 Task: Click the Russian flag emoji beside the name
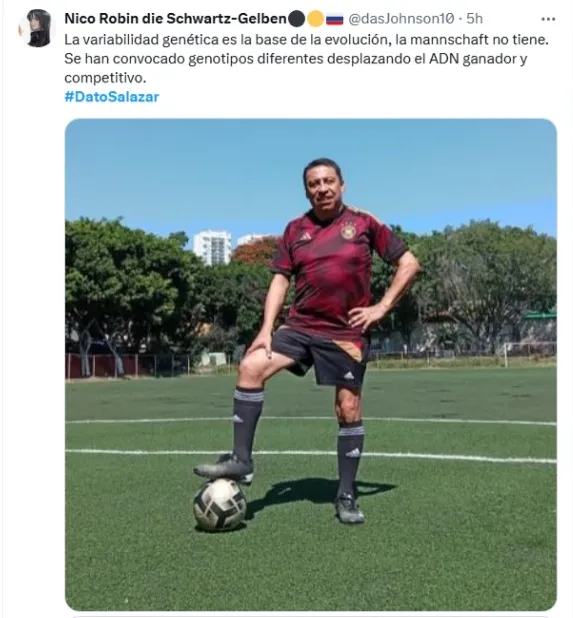tap(335, 19)
